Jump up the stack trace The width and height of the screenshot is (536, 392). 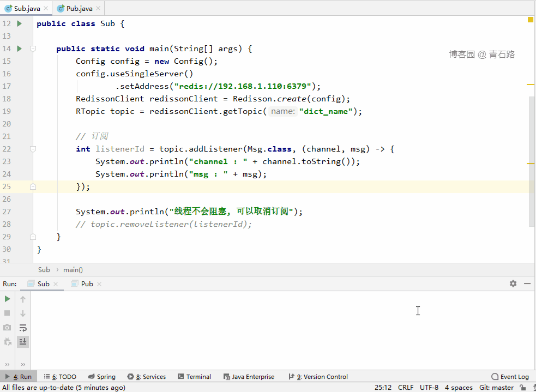(x=23, y=299)
